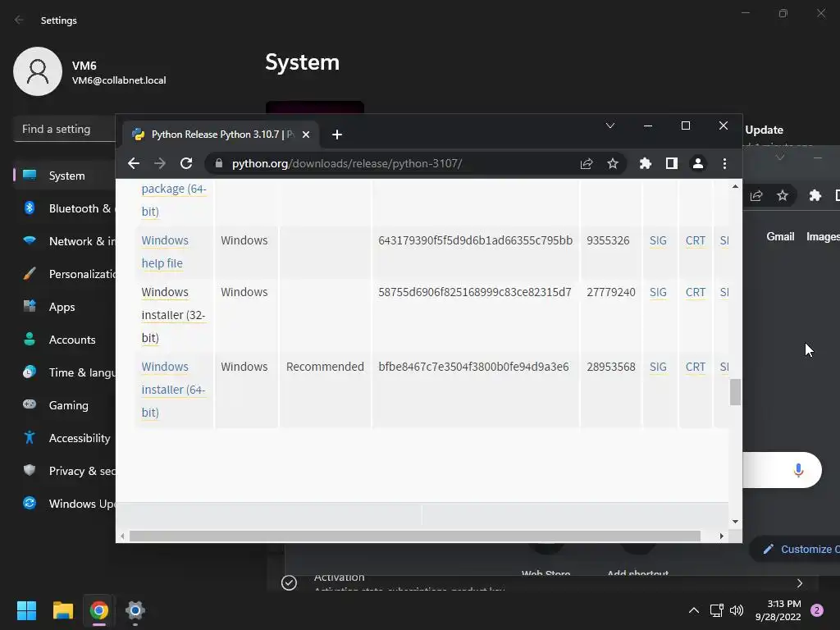Viewport: 840px width, 630px height.
Task: Select the Python Release Python 3.10.7 tab
Action: (x=220, y=135)
